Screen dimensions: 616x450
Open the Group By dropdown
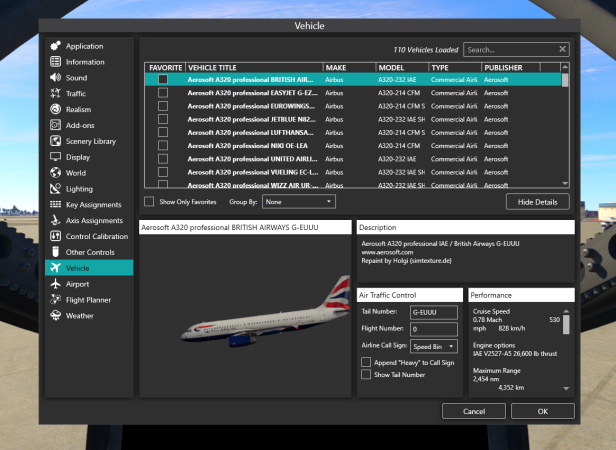tap(299, 202)
